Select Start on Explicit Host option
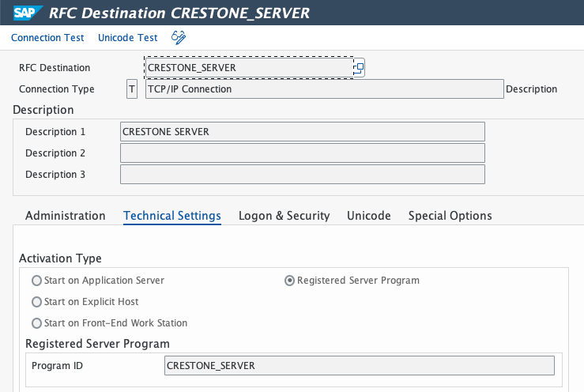Screen dimensions: 584x392 tap(36, 302)
